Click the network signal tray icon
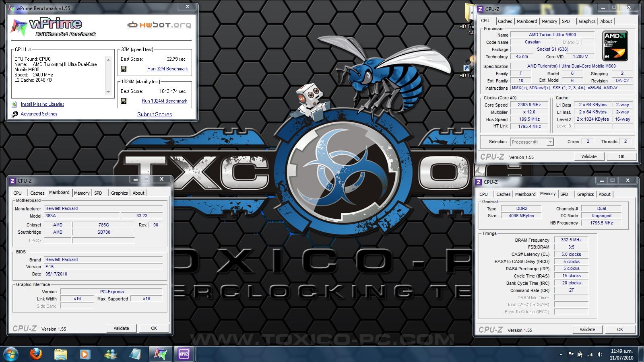 (x=590, y=354)
